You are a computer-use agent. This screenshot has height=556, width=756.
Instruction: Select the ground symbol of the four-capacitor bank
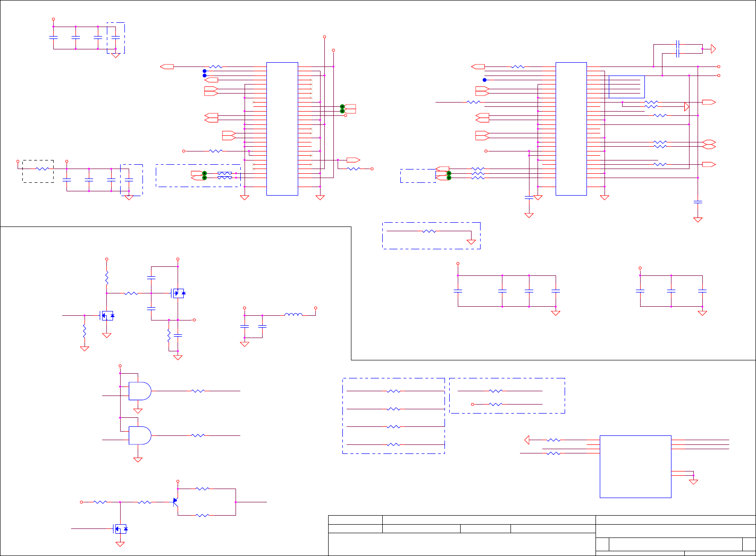(556, 313)
